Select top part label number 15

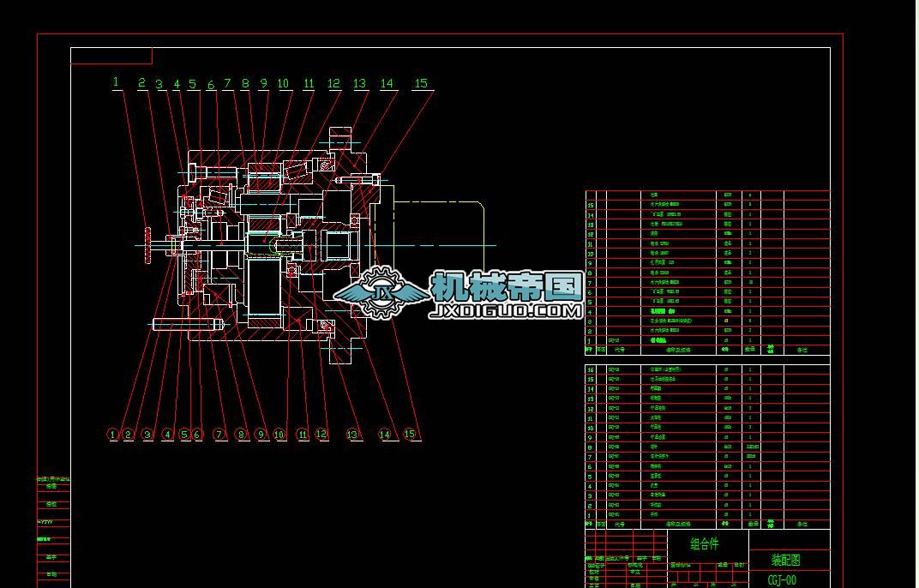(x=420, y=83)
